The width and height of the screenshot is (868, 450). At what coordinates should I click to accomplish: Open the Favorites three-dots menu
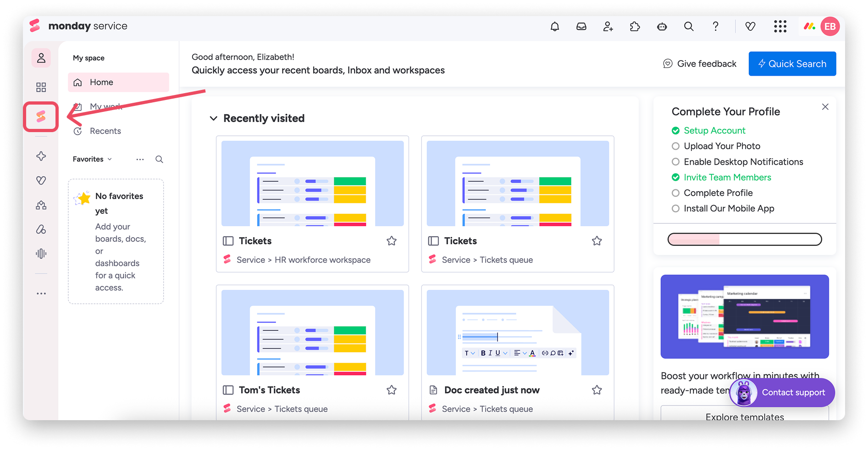point(140,159)
